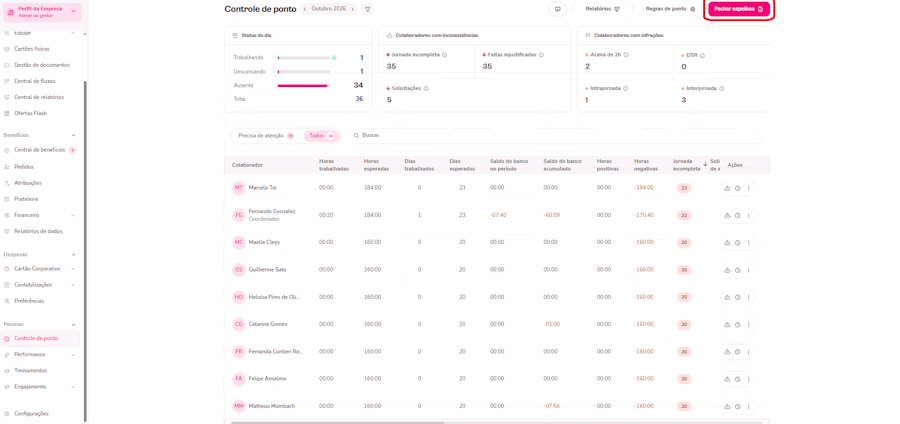Image resolution: width=900 pixels, height=424 pixels.
Task: Open more options for Guilherme Sato
Action: (x=748, y=270)
